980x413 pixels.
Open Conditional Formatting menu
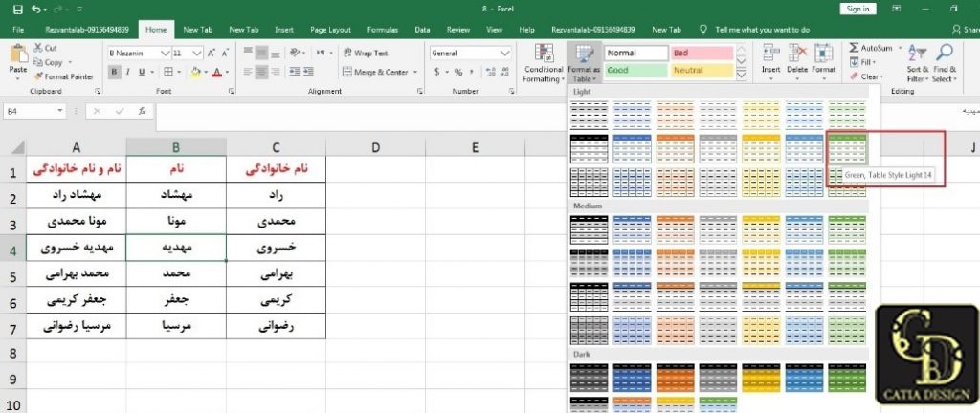544,63
